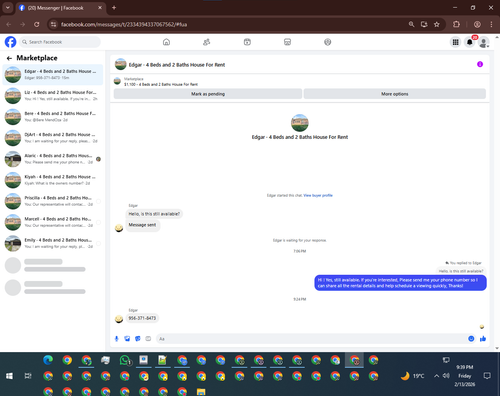Open clock showing 9:39 PM Friday
This screenshot has height=396, width=500.
click(x=465, y=376)
